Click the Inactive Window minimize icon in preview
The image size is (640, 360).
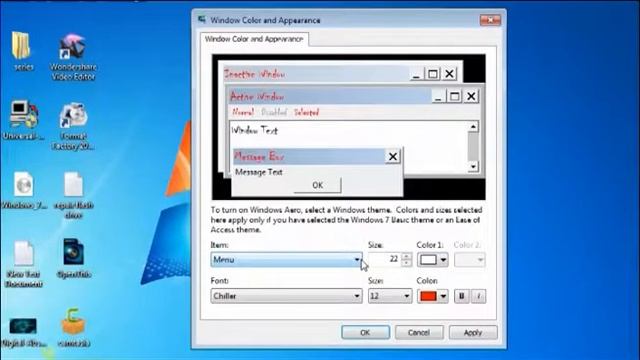point(416,74)
